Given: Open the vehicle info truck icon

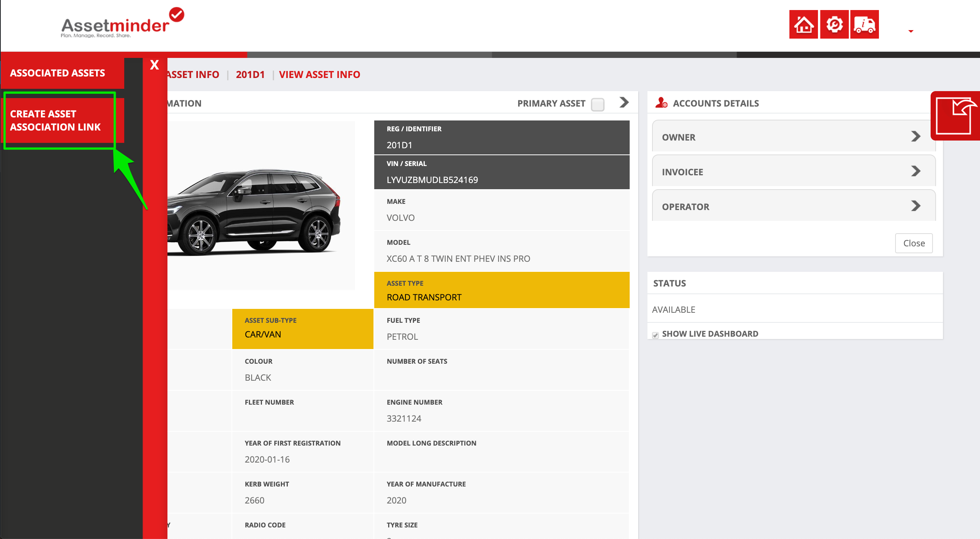Looking at the screenshot, I should pos(865,24).
